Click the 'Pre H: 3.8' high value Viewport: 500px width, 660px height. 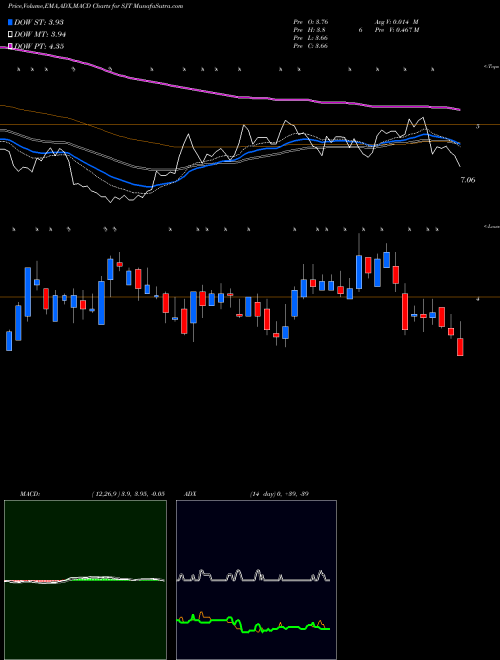tap(309, 30)
